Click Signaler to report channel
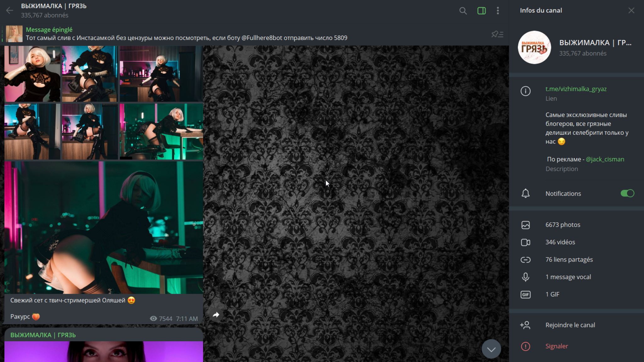 [x=556, y=346]
